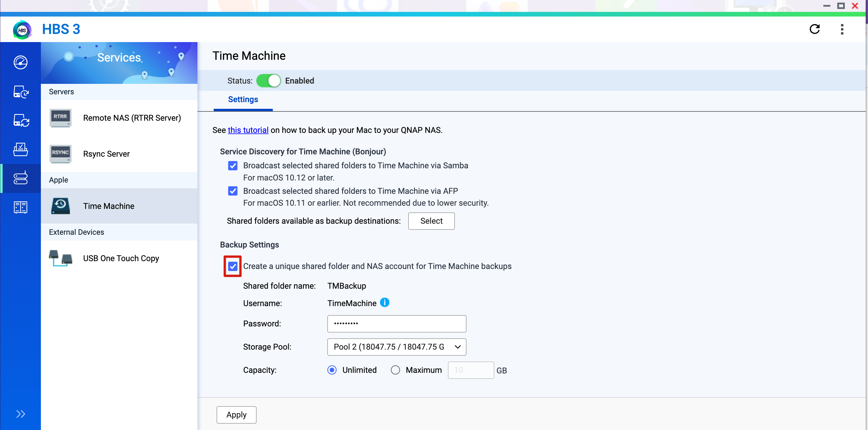This screenshot has height=430, width=868.
Task: Click the Username info icon
Action: click(x=384, y=303)
